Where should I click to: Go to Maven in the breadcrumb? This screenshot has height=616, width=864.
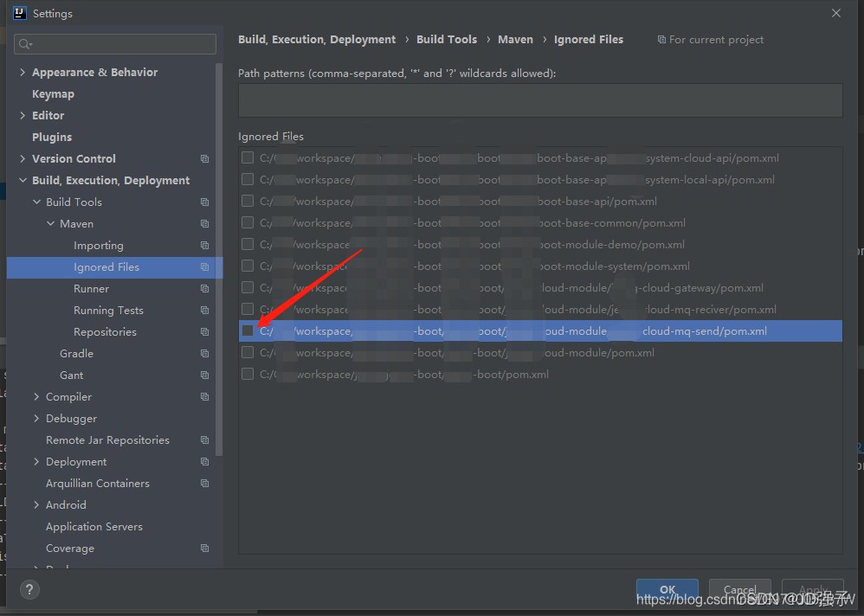515,40
